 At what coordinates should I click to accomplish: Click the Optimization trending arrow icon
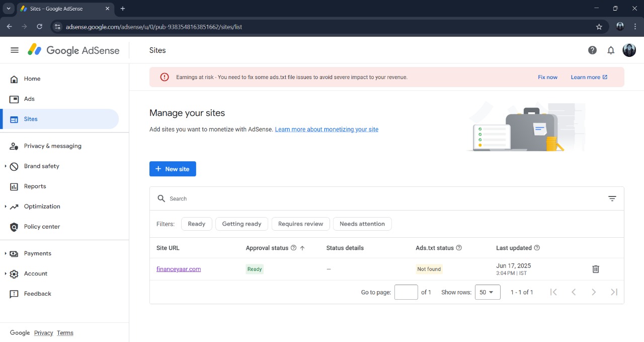point(14,207)
